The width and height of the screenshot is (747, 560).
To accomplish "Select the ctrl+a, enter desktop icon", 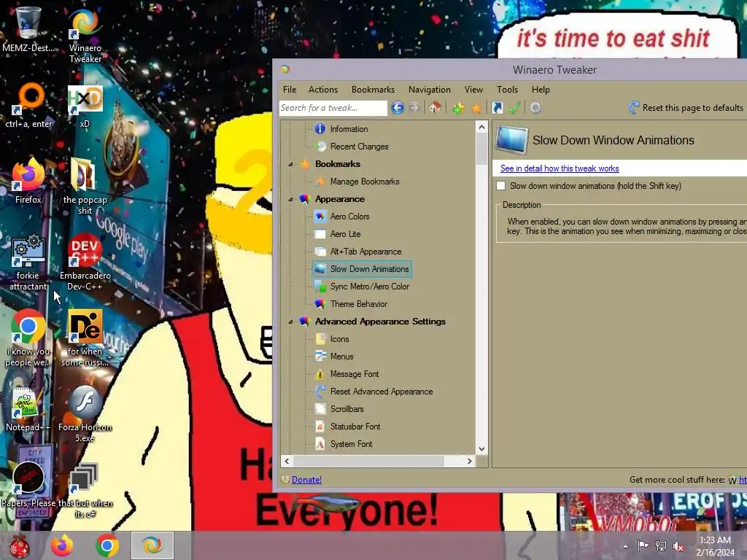I will (x=28, y=106).
